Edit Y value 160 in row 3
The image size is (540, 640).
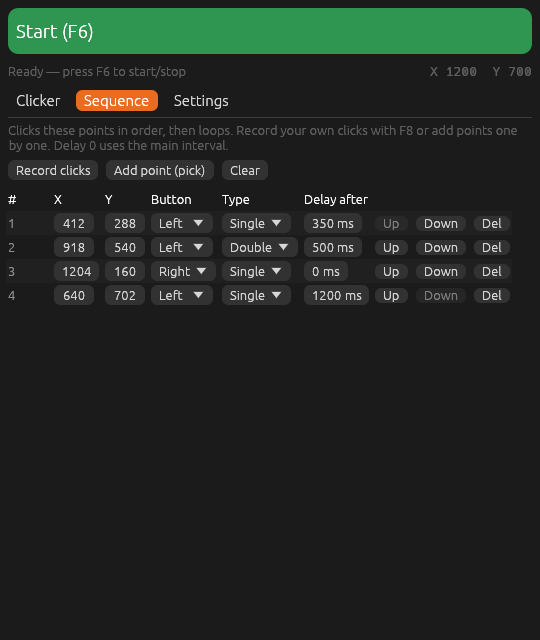point(125,271)
